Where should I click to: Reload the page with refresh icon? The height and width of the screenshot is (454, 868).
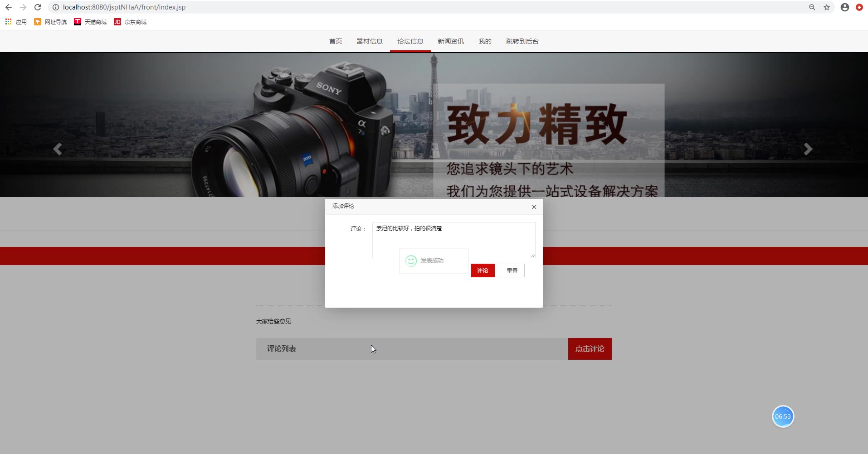38,7
